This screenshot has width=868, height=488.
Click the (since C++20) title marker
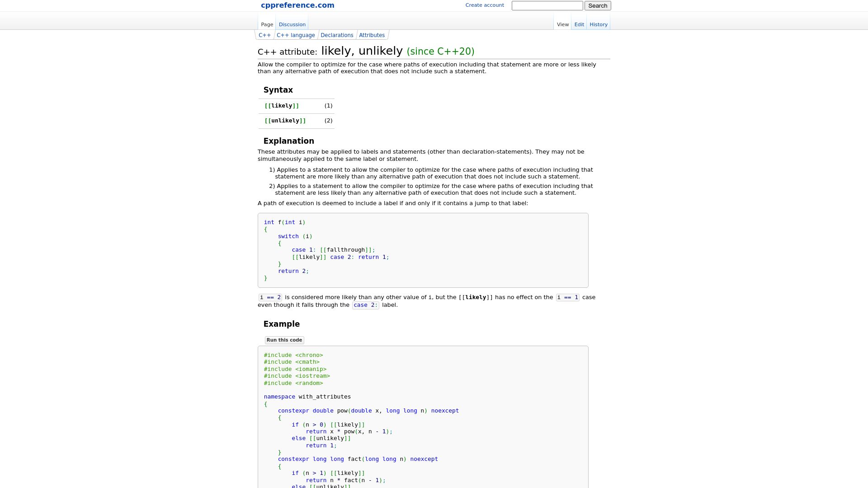pyautogui.click(x=440, y=52)
